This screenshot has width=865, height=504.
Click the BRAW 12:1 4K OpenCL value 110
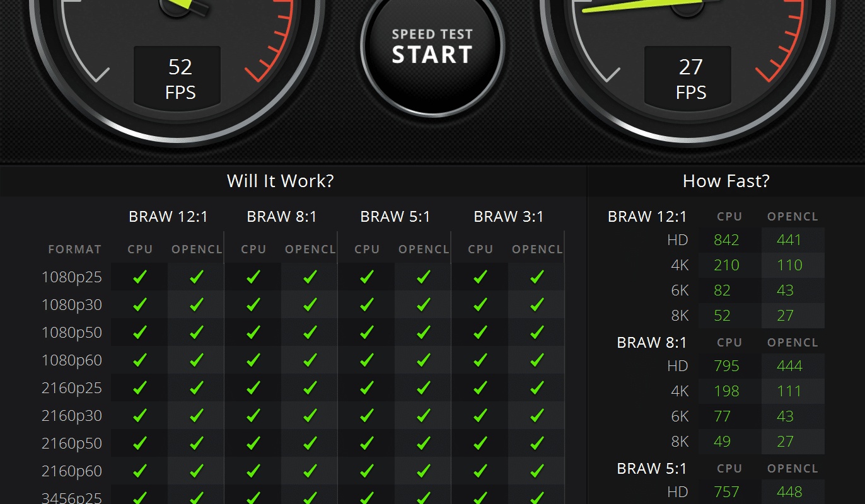pos(789,265)
